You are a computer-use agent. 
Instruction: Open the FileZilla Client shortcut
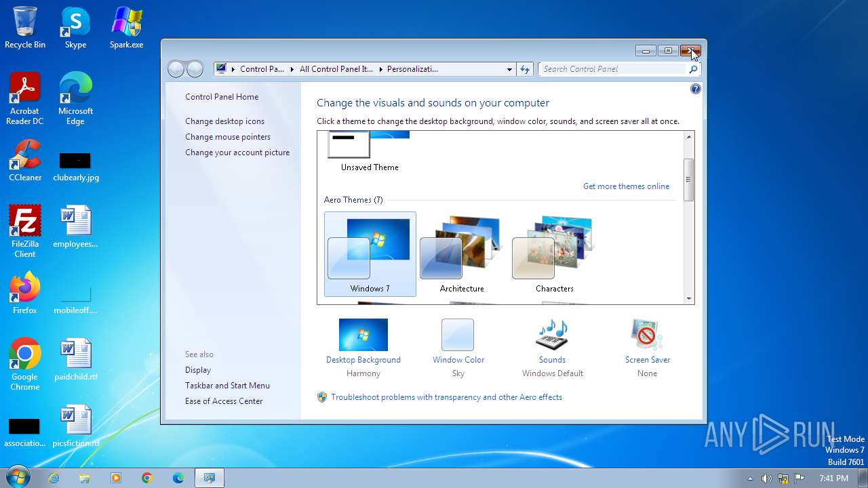coord(25,232)
